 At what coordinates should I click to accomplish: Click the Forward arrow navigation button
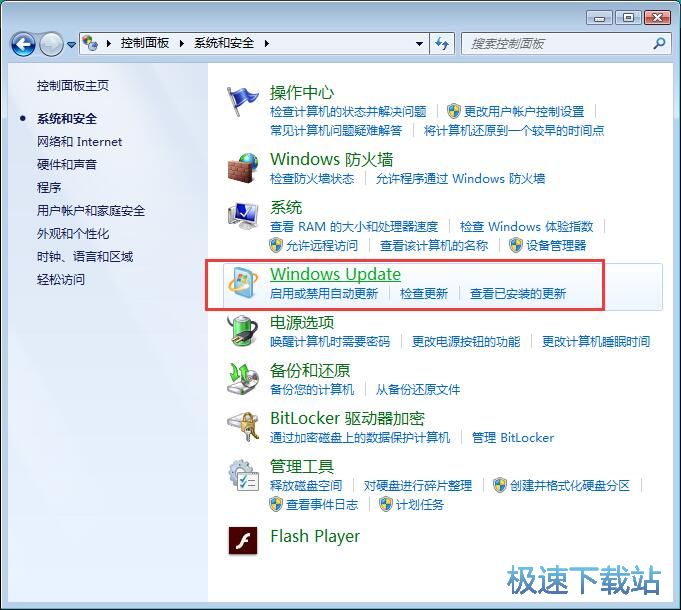[51, 44]
